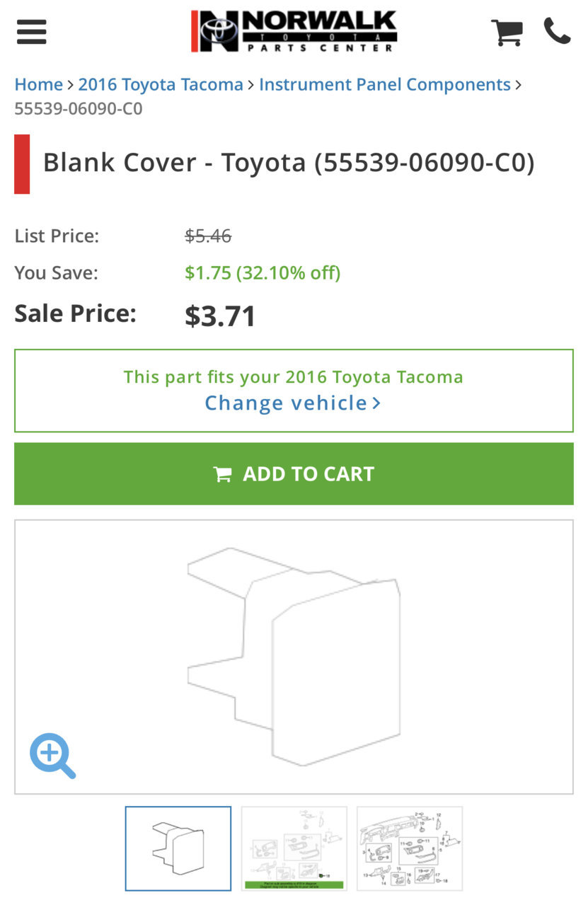The height and width of the screenshot is (905, 588).
Task: Click the cart icon inside Add to Cart
Action: coord(223,474)
